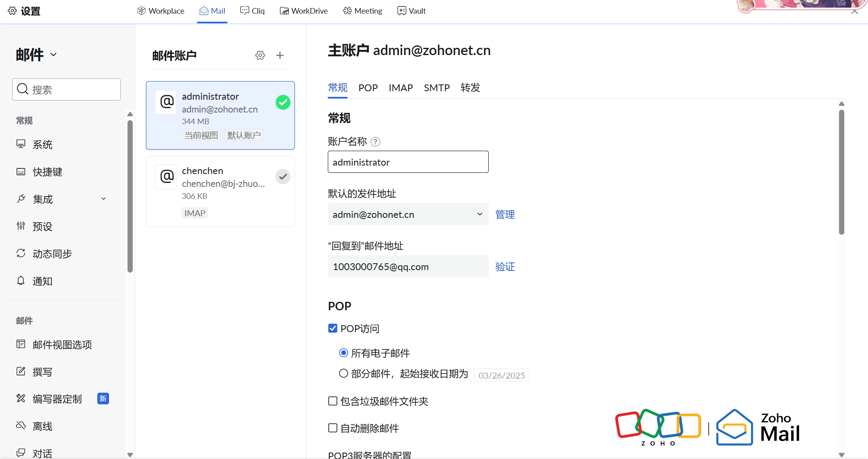868x459 pixels.
Task: Switch to the 常规 tab
Action: point(338,88)
